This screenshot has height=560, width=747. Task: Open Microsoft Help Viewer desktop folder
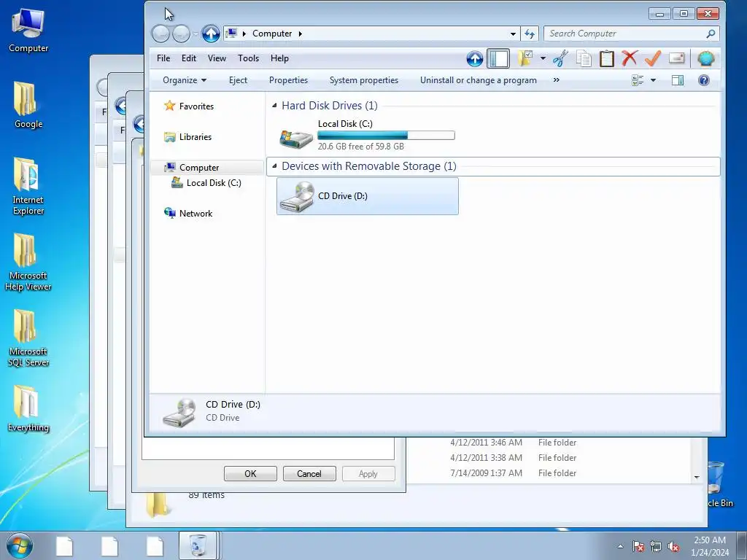28,262
